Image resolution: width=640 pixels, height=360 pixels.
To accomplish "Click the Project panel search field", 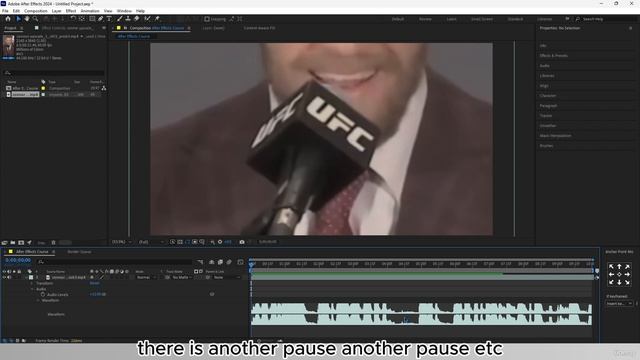I will 53,73.
